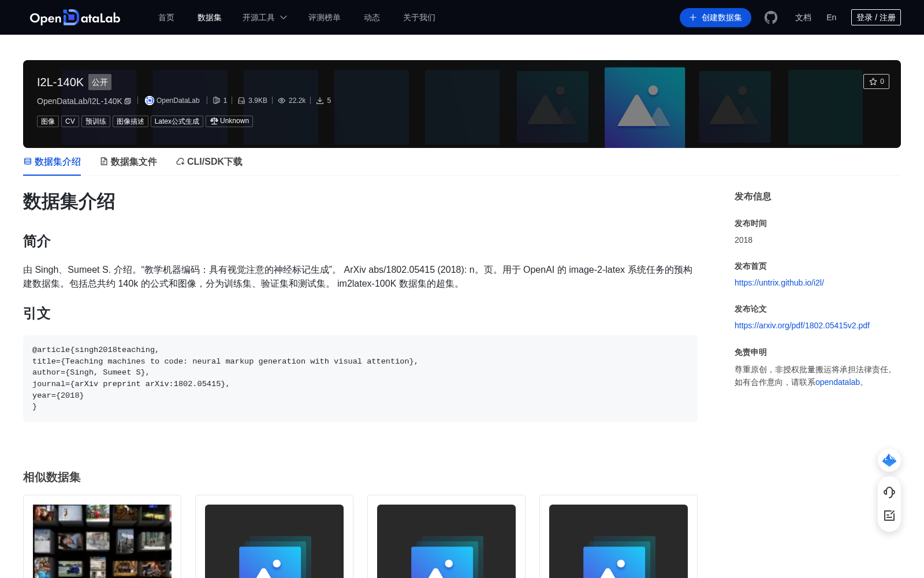
Task: Switch to 数据集文件 tab
Action: pyautogui.click(x=128, y=162)
